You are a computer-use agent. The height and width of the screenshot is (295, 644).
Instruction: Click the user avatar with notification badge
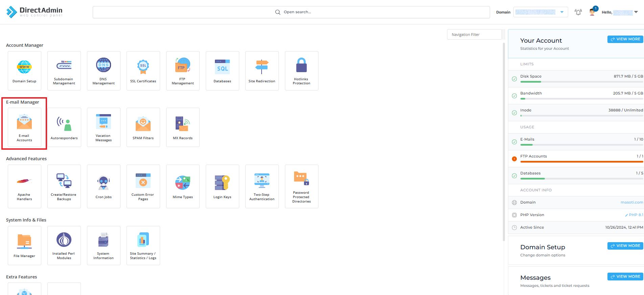[x=592, y=12]
